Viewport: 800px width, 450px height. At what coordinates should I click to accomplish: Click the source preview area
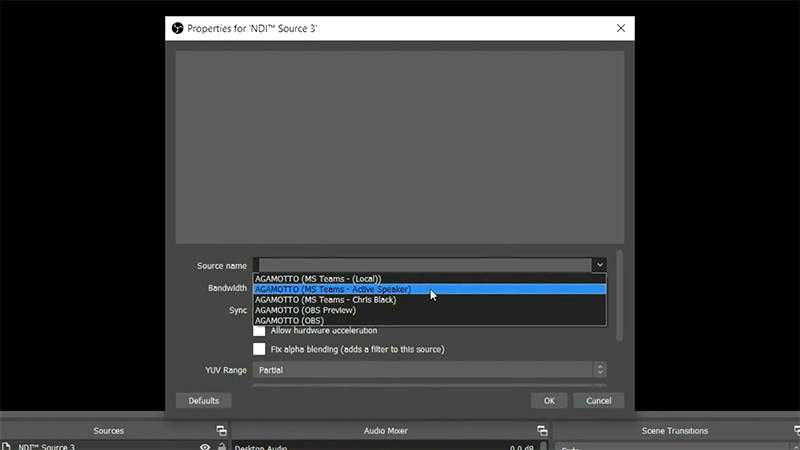[400, 147]
